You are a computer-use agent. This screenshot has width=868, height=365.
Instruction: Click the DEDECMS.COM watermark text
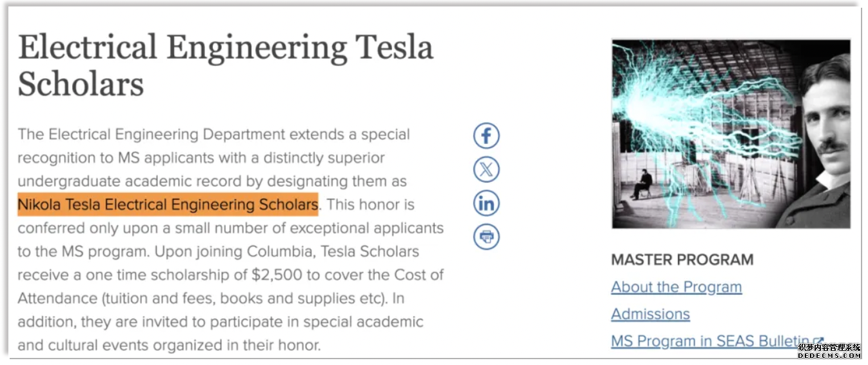tap(829, 355)
